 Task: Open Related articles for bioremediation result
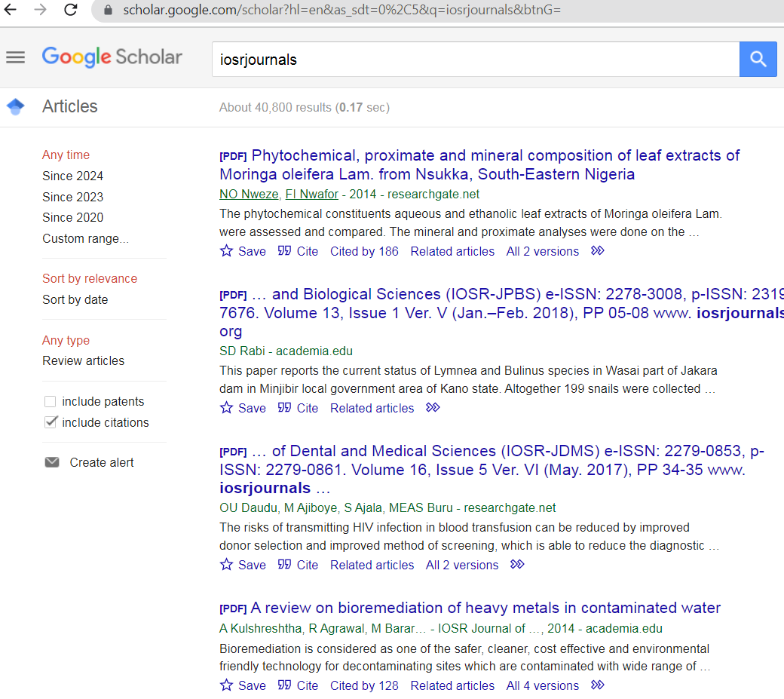[x=452, y=685]
